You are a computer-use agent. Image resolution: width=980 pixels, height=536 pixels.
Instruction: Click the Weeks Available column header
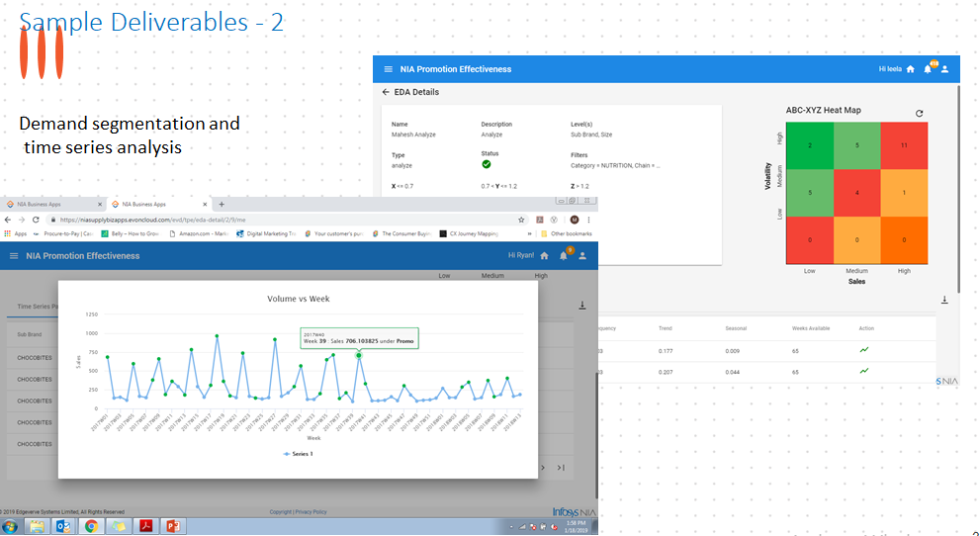[x=811, y=328]
